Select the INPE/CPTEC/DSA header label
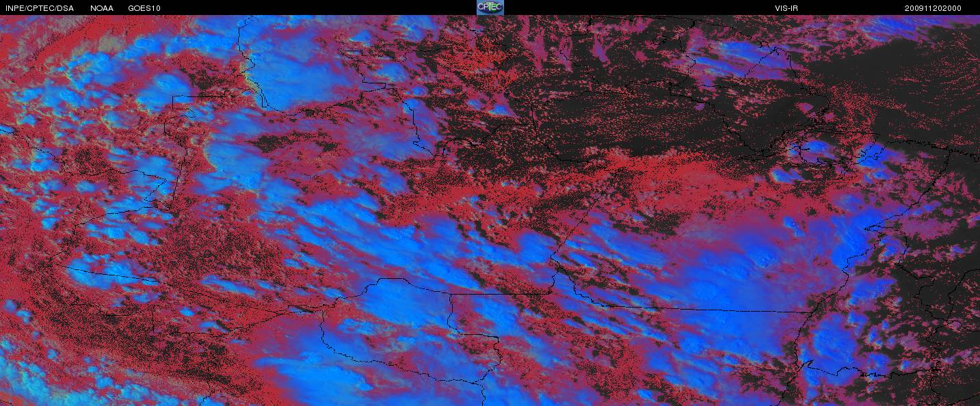This screenshot has width=980, height=406. (x=39, y=8)
